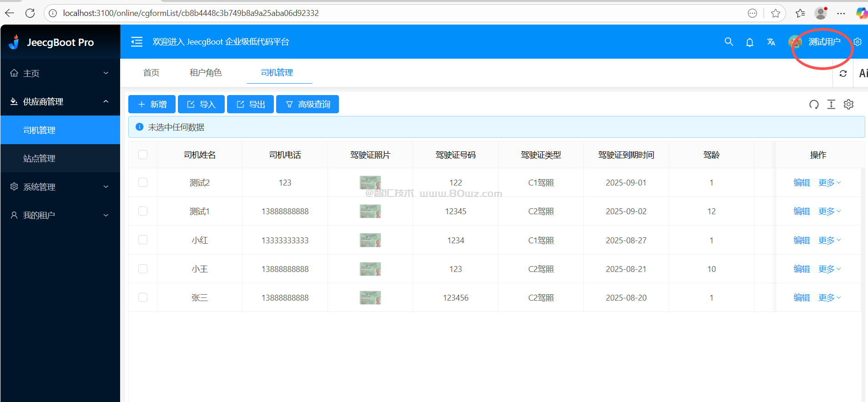The image size is (868, 402).
Task: Click the phone cell 13333333333
Action: coord(285,240)
